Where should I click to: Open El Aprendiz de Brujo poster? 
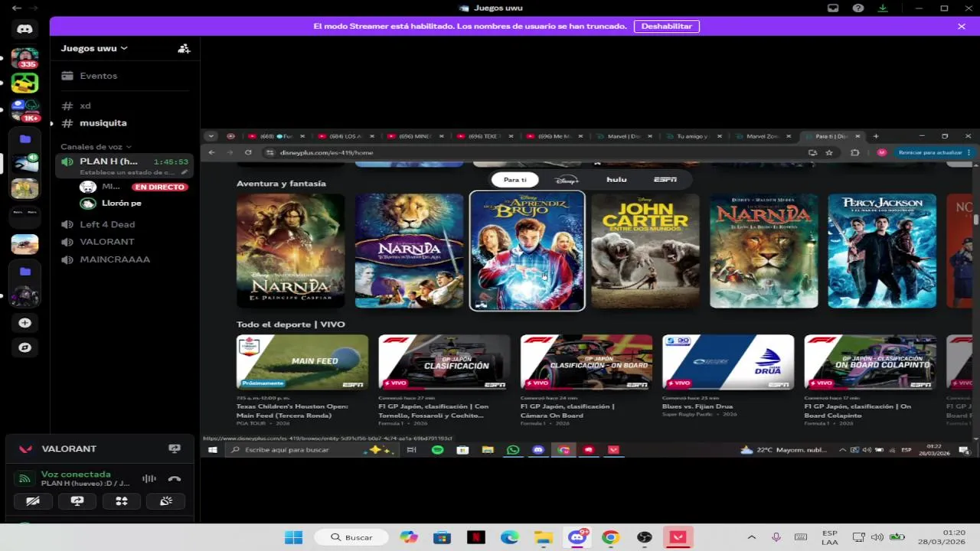527,251
